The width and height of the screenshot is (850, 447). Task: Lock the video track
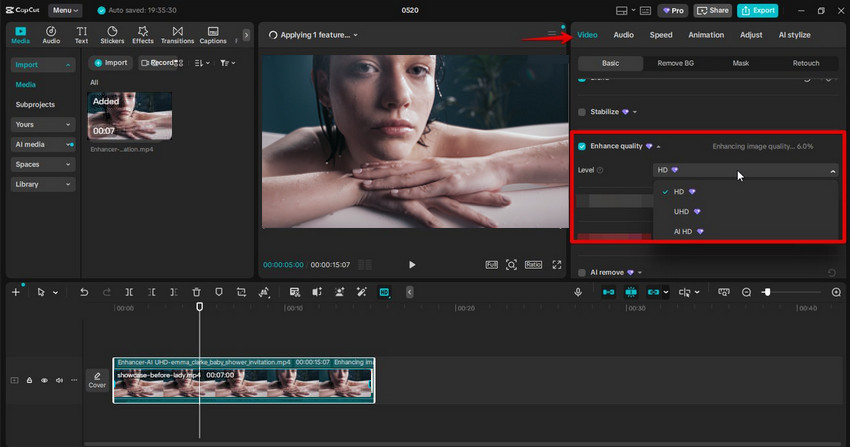(29, 380)
